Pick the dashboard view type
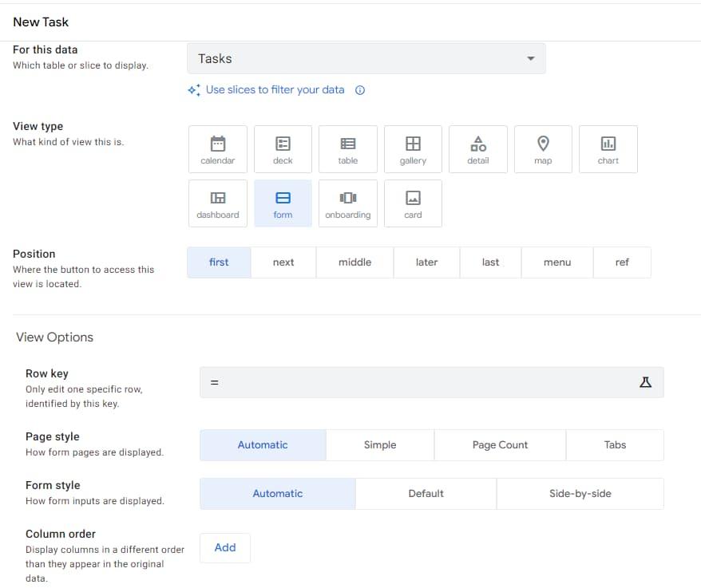Viewport: 701px width, 588px height. click(217, 203)
